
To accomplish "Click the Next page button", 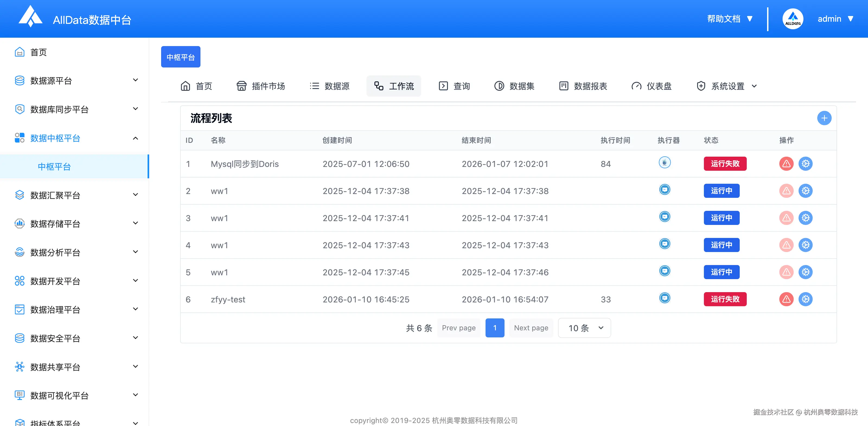I will click(531, 328).
